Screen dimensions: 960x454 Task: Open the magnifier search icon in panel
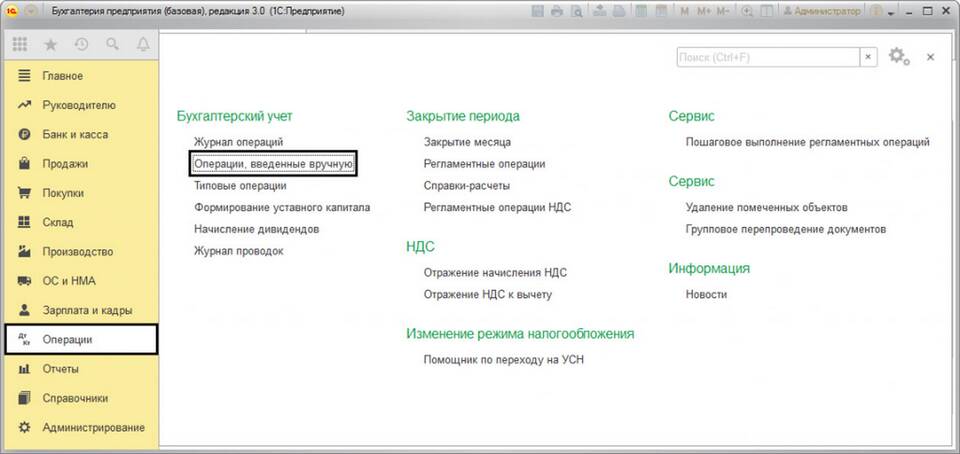coord(112,44)
